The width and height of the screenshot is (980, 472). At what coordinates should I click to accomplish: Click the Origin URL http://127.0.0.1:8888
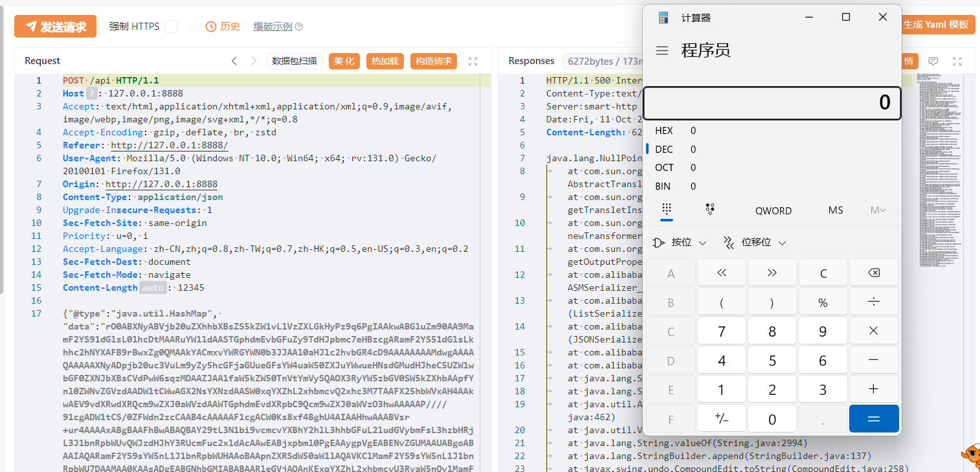click(x=162, y=184)
